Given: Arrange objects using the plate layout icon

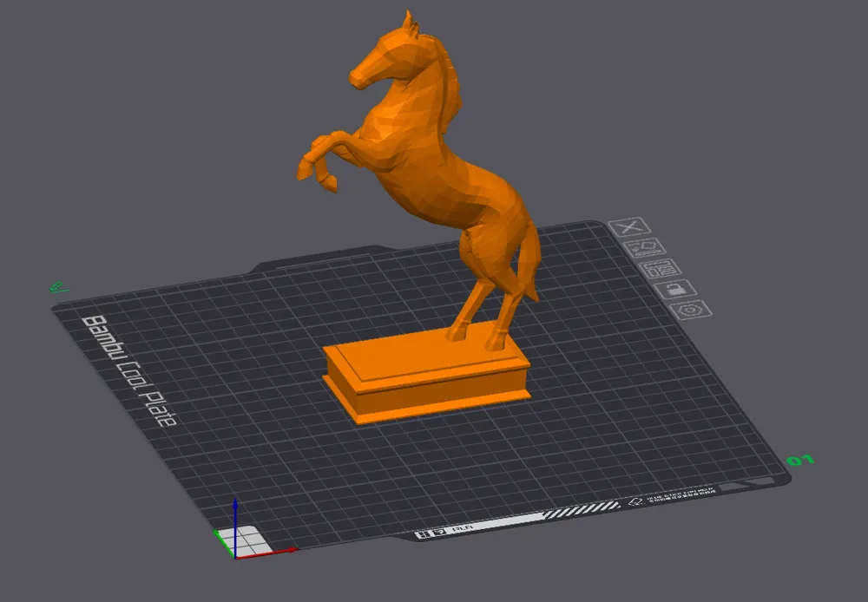Looking at the screenshot, I should [660, 268].
